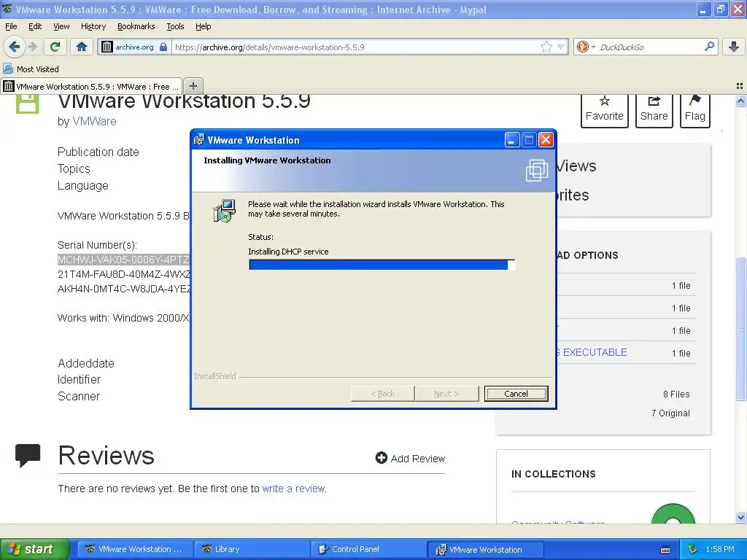The height and width of the screenshot is (560, 747).
Task: Click the keyboard icon in taskbar
Action: (x=665, y=550)
